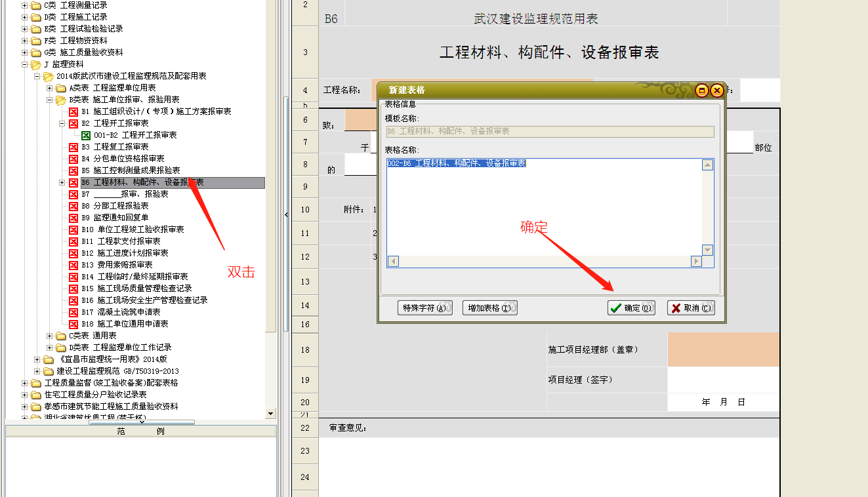
Task: Click the 项目经理（签字） cell
Action: 608,380
